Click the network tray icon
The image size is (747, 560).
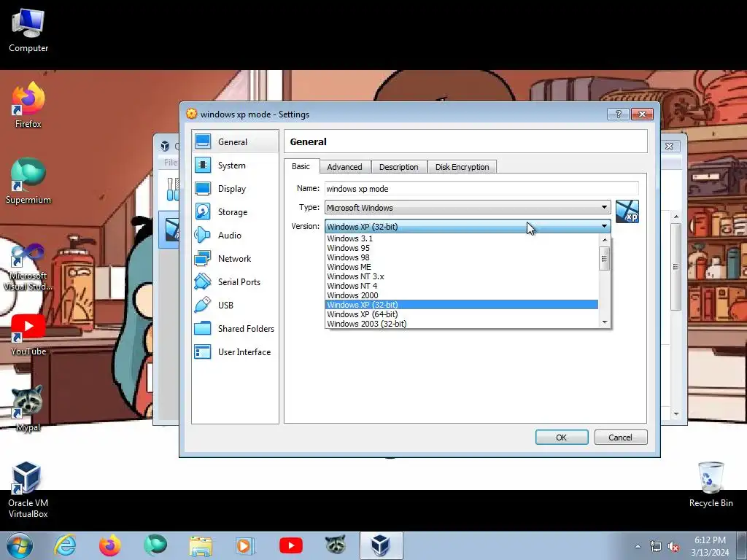click(656, 547)
